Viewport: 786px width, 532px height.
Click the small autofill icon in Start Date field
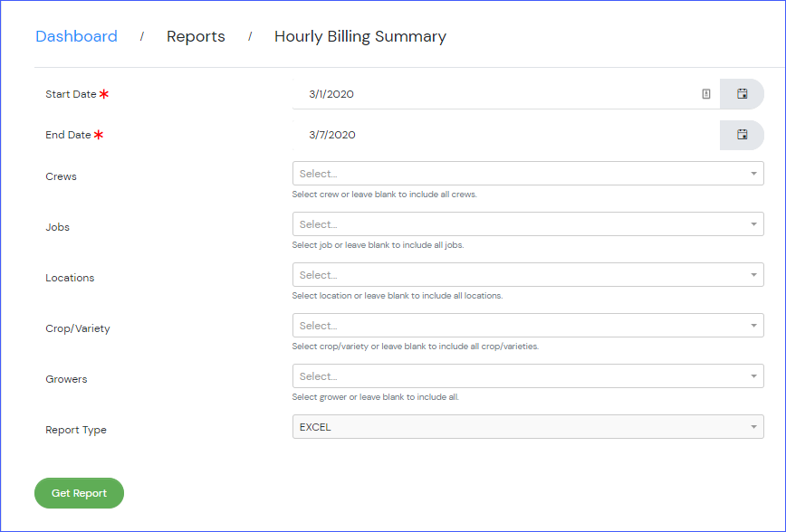point(705,94)
